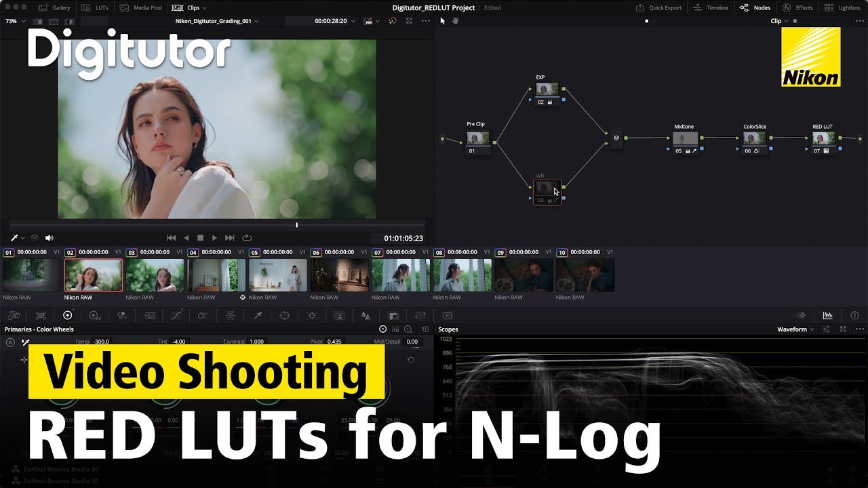Open the 73% viewer zoom dropdown
Image resolution: width=868 pixels, height=488 pixels.
click(x=15, y=21)
